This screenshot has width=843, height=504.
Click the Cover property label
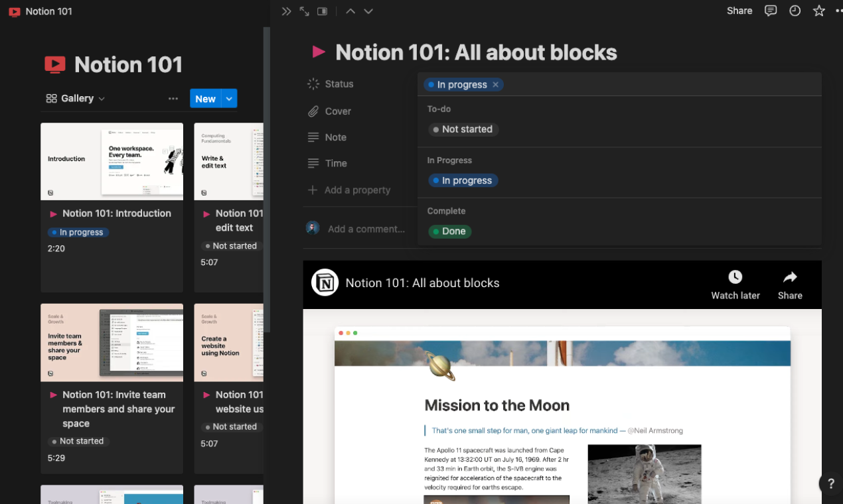(x=338, y=111)
